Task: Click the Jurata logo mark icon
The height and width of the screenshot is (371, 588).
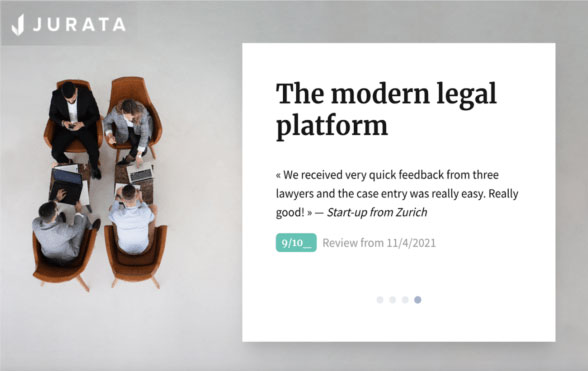Action: pos(18,25)
